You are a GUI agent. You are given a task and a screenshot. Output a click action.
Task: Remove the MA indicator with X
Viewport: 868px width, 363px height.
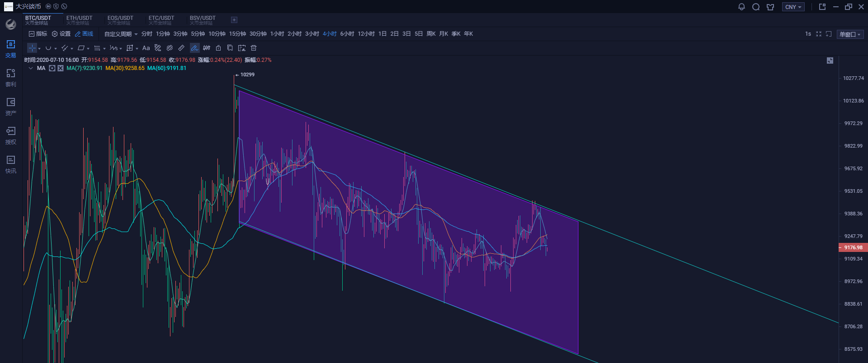[61, 68]
